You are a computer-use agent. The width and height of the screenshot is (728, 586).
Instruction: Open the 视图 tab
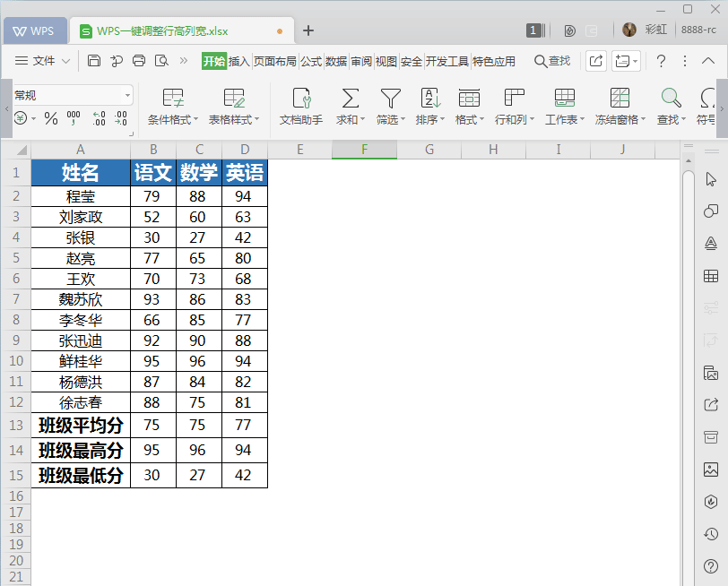click(386, 61)
